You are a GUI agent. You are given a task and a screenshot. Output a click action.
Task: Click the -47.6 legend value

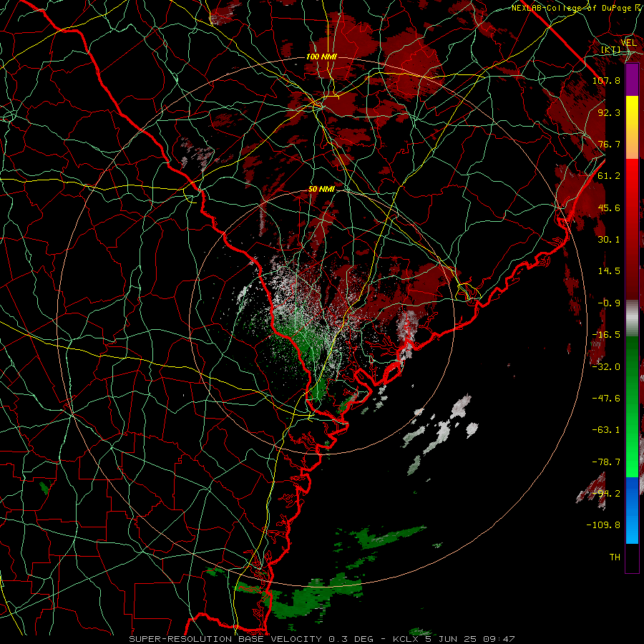(606, 399)
